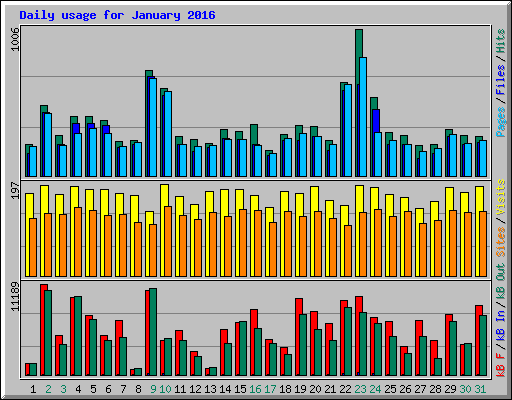
Task: Click the blue "kB In" legend label
Action: pos(501,326)
